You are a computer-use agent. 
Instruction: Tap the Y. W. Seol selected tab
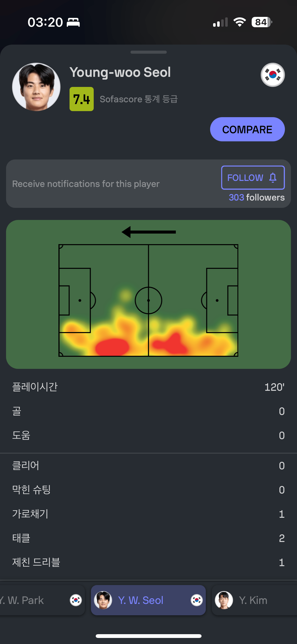[148, 600]
